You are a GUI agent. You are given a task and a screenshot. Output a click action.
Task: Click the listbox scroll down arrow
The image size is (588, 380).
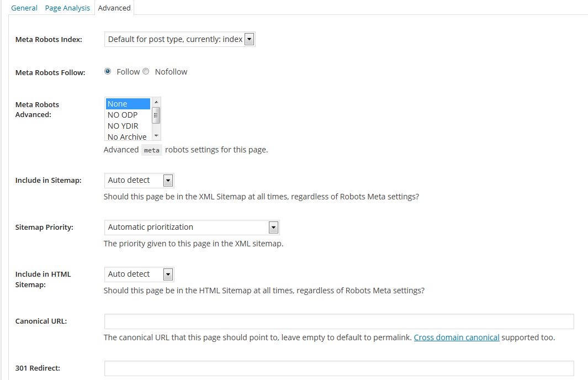[156, 136]
